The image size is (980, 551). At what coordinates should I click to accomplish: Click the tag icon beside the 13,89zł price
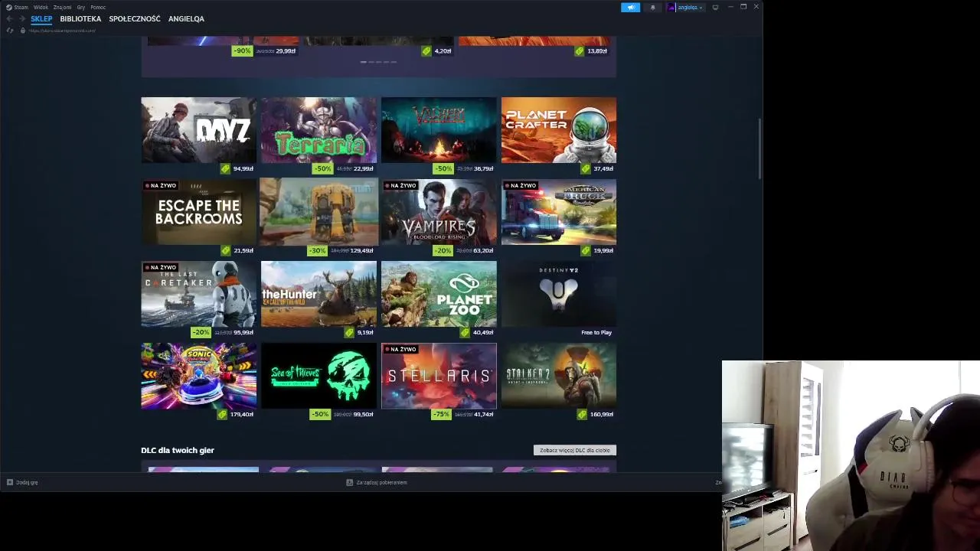click(580, 51)
